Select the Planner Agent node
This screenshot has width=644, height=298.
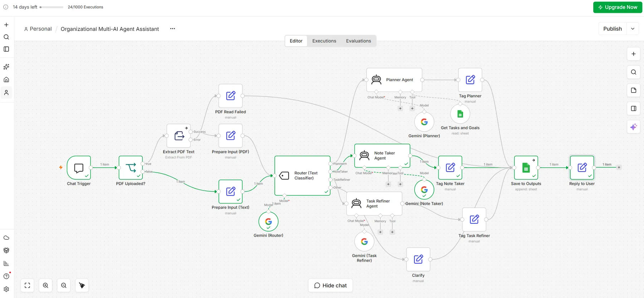tap(394, 80)
